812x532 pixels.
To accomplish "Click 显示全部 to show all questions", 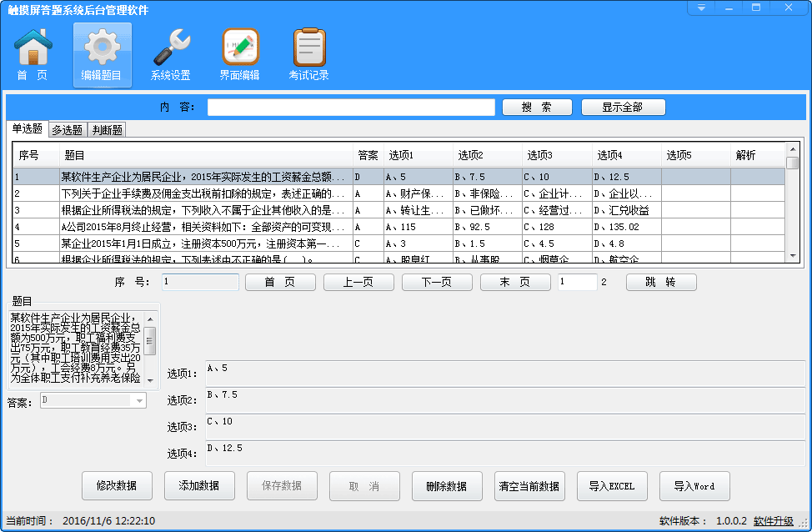I will point(623,107).
